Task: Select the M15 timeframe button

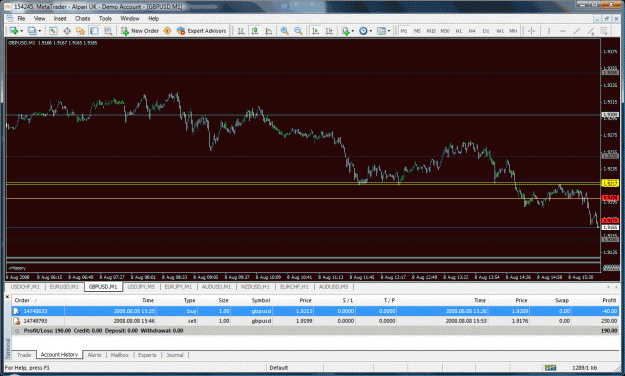Action: click(x=431, y=31)
